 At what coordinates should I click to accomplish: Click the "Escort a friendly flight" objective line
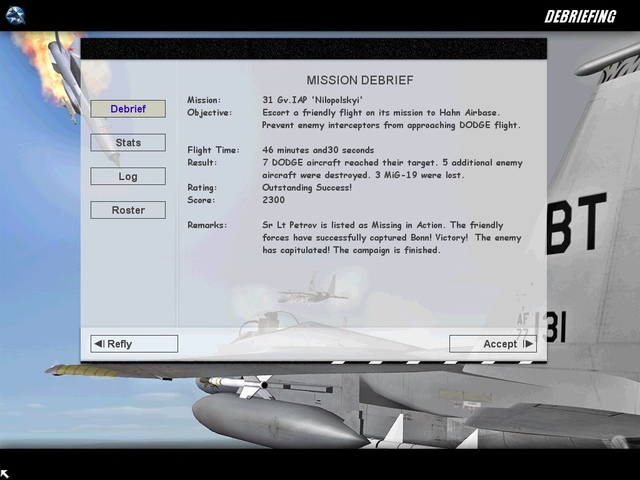click(x=381, y=113)
